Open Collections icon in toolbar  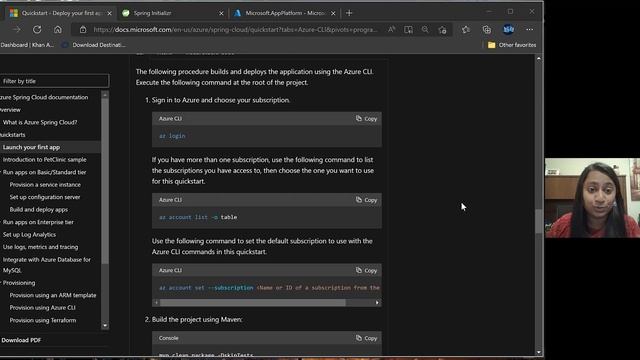(x=487, y=29)
